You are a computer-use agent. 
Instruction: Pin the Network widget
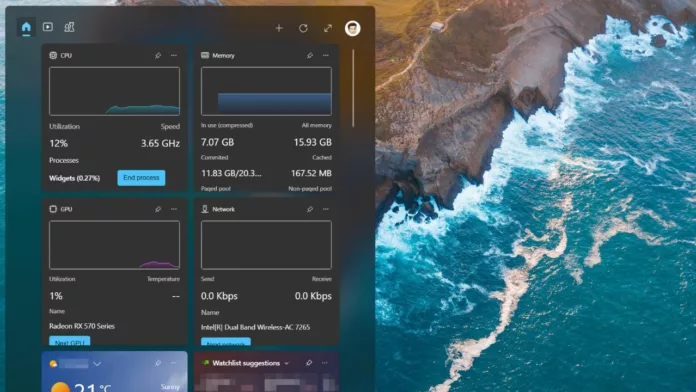(310, 209)
